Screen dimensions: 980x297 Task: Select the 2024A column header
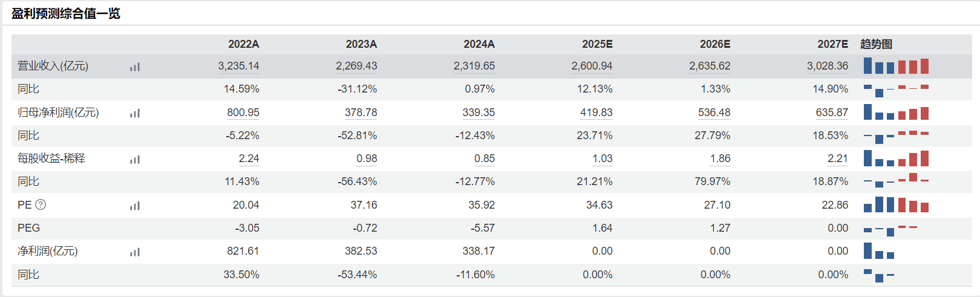point(479,44)
